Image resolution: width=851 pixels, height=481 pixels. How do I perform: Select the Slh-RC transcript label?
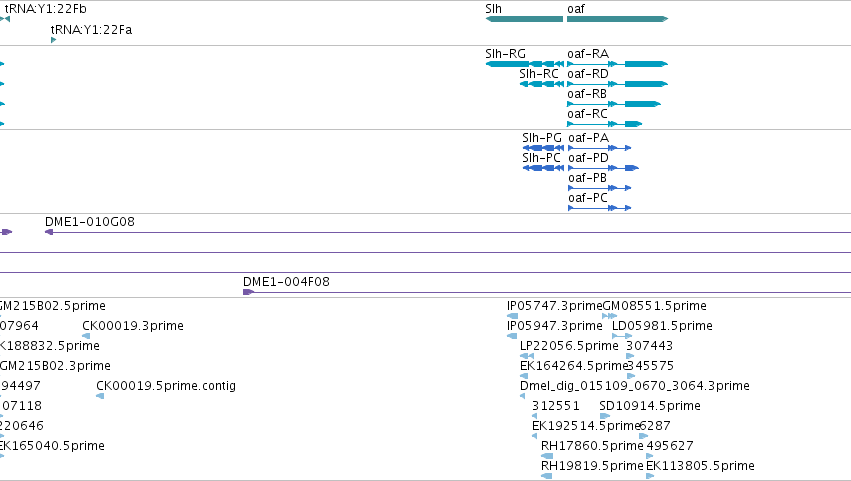pos(539,74)
